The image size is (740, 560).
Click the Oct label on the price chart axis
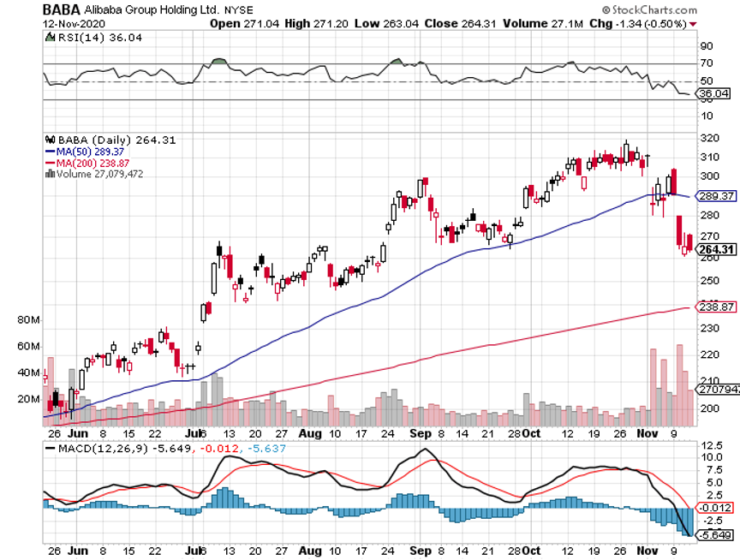tap(534, 435)
